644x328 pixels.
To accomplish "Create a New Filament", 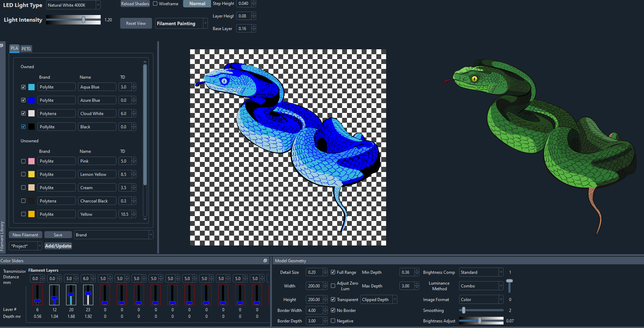I will pyautogui.click(x=25, y=235).
